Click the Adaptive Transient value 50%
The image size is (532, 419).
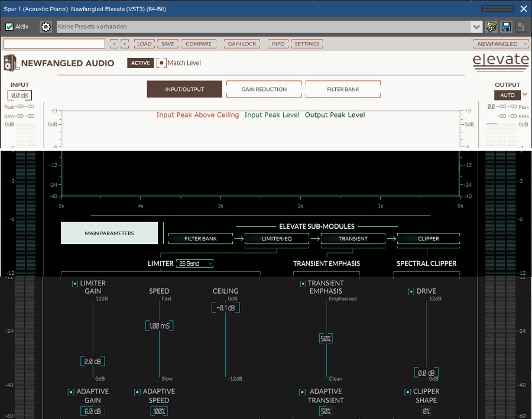click(x=326, y=411)
